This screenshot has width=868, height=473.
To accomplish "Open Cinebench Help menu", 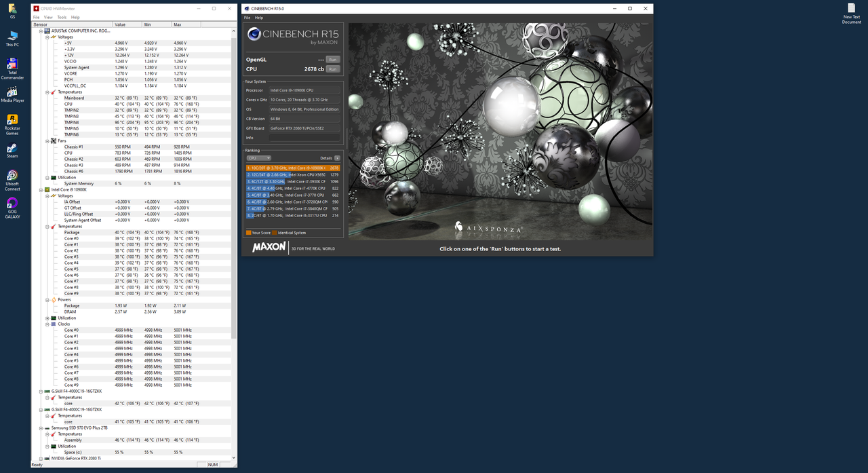I will (x=259, y=18).
